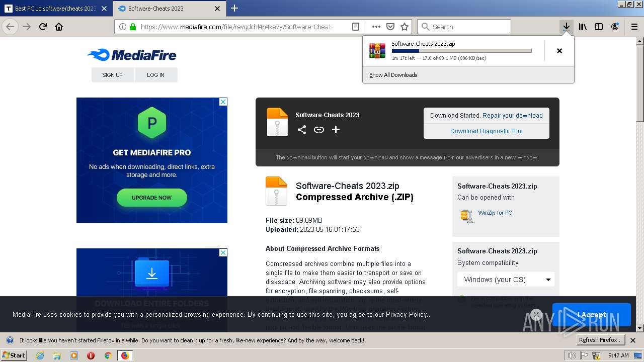Screen dimensions: 644x362
Task: Click the volume speaker tray icon
Action: click(x=572, y=355)
